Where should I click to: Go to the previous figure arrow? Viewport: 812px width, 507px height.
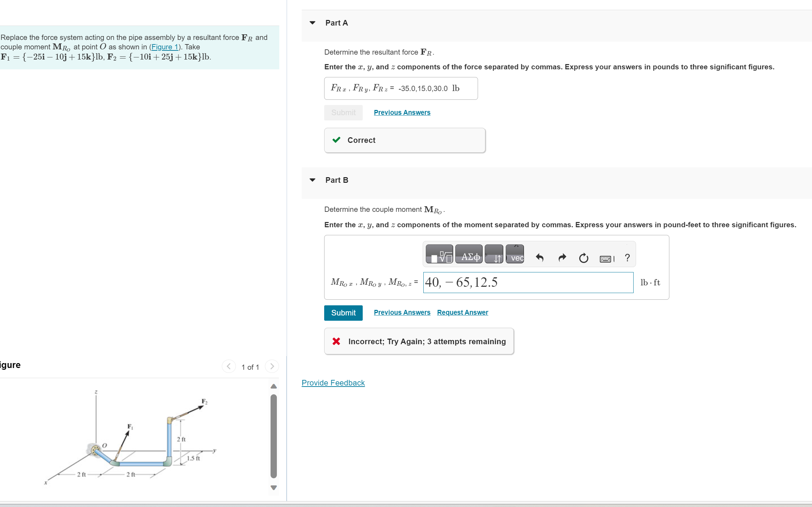[228, 367]
